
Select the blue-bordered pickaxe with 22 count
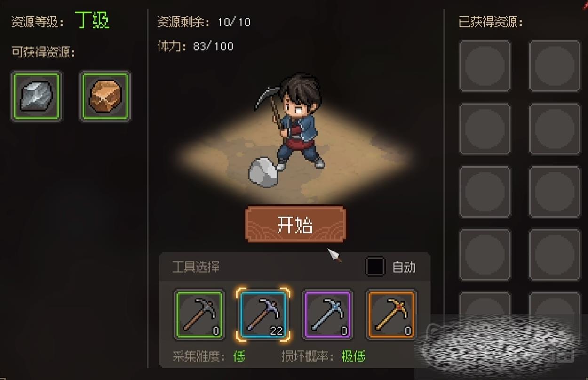(x=263, y=315)
